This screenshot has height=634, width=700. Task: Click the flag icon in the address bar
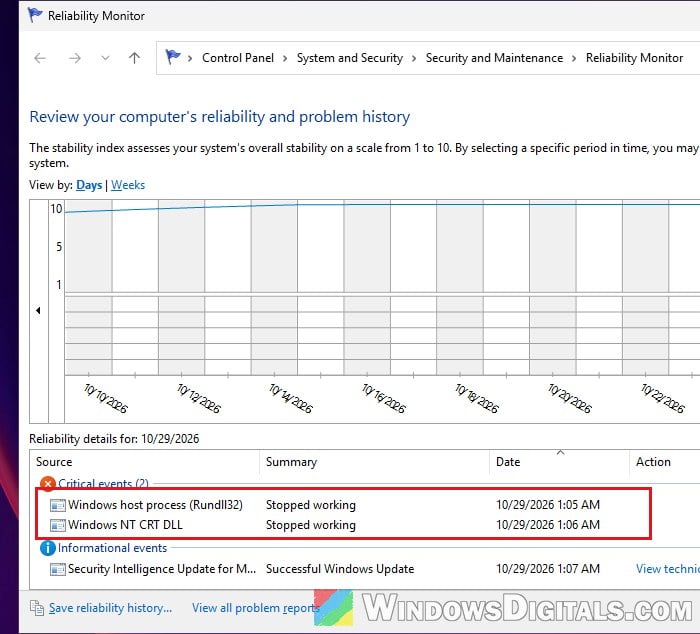click(173, 57)
